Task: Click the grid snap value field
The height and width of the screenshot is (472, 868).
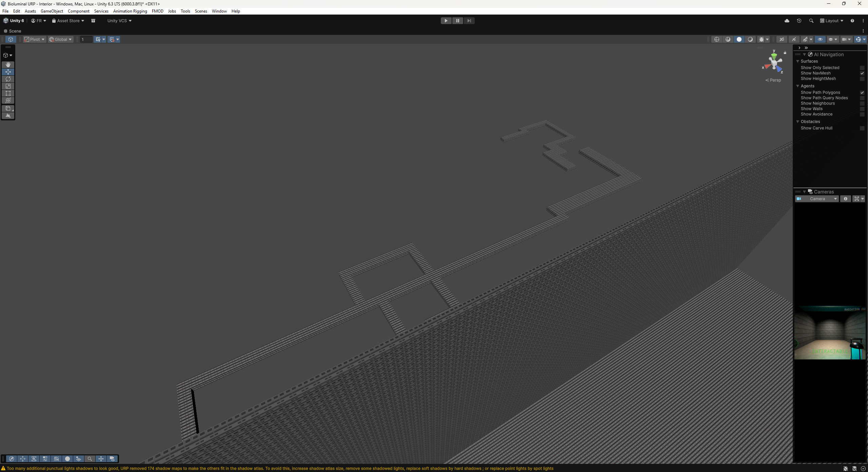Action: tap(86, 39)
